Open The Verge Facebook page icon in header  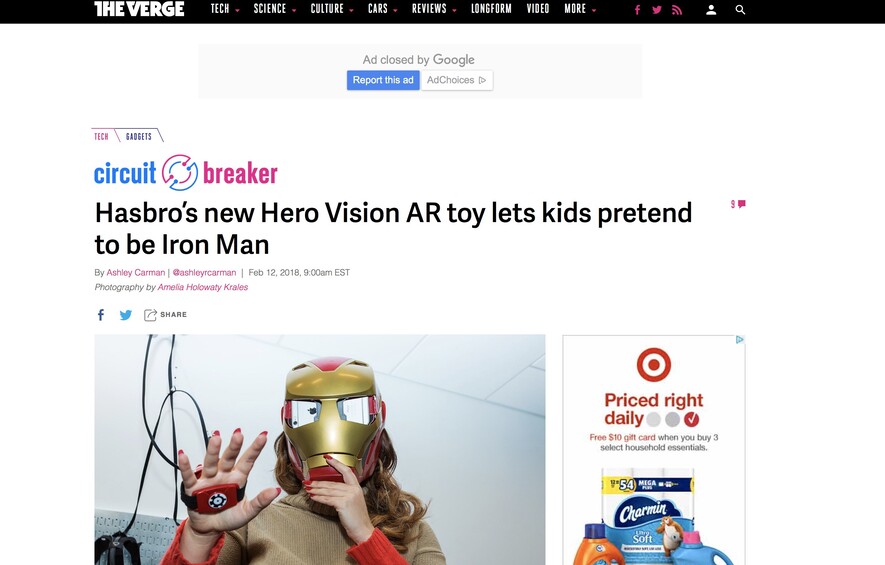637,10
